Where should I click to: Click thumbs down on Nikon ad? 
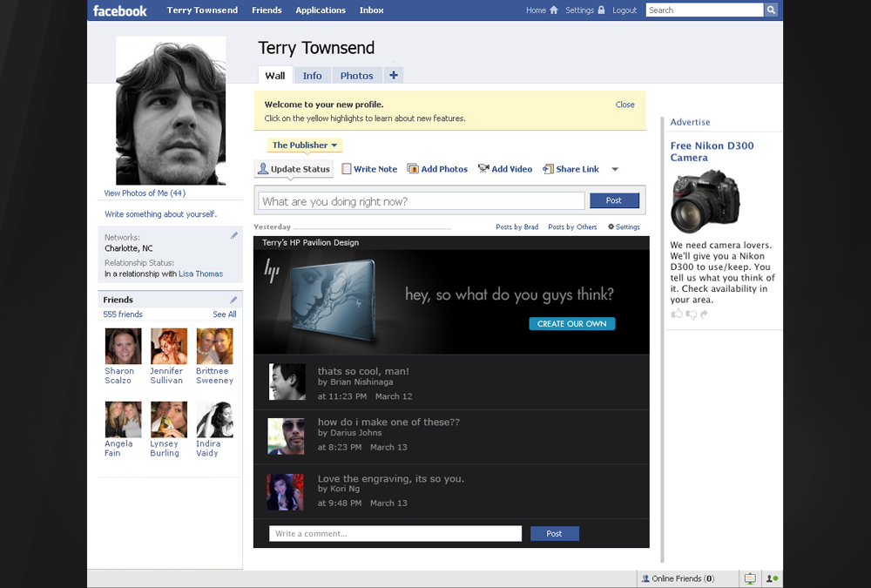pyautogui.click(x=691, y=314)
